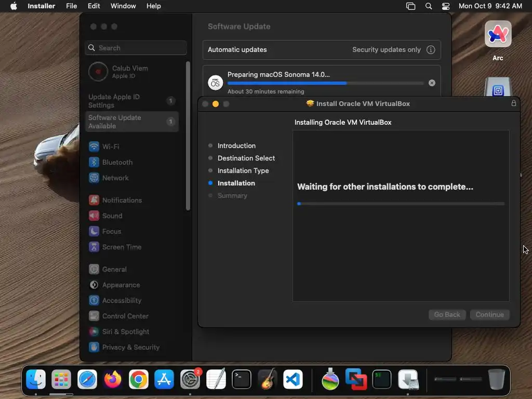This screenshot has width=532, height=399.
Task: Open the Installer menu in menu bar
Action: click(x=42, y=6)
